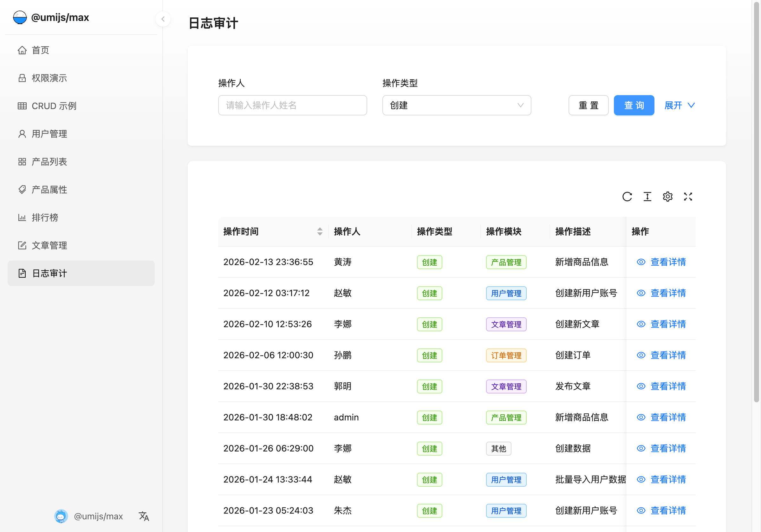The image size is (761, 532).
Task: Open the table density icon
Action: pos(647,197)
